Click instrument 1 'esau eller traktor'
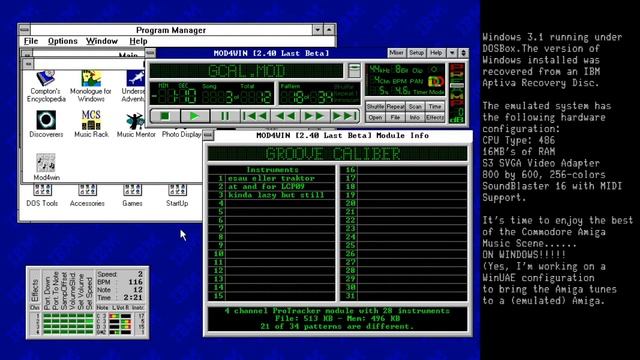The width and height of the screenshot is (640, 360). pos(271,178)
